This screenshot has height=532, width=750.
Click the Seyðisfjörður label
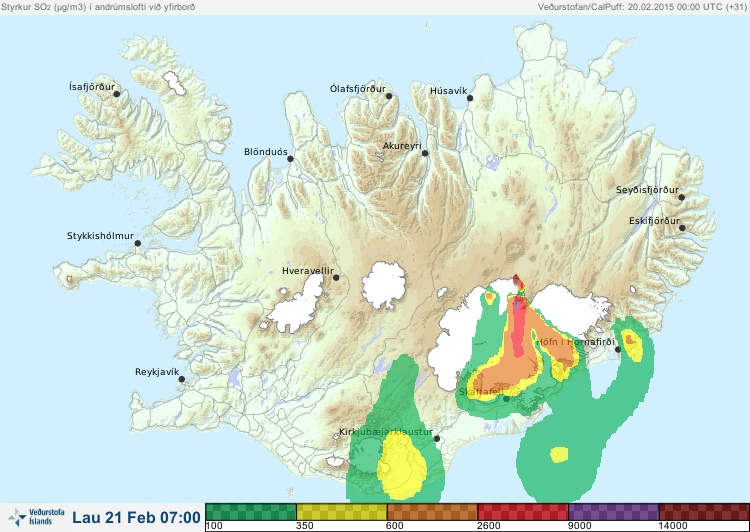click(x=647, y=190)
